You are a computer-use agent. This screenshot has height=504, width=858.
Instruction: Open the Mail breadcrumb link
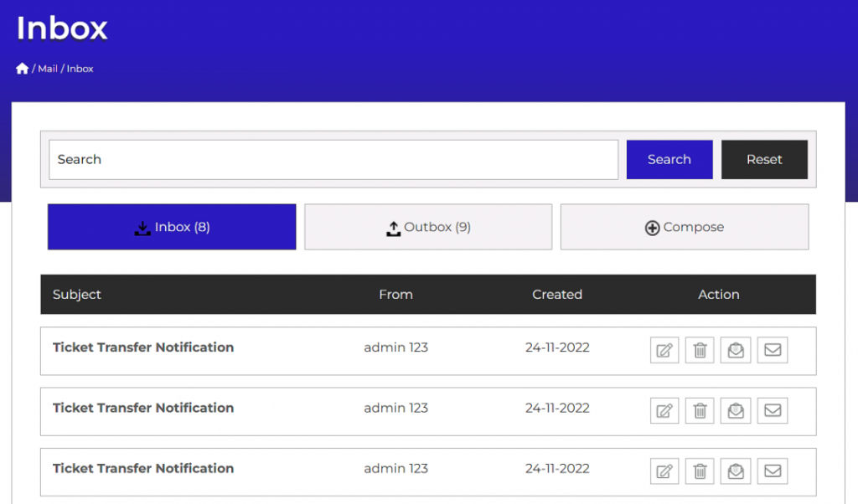tap(49, 69)
